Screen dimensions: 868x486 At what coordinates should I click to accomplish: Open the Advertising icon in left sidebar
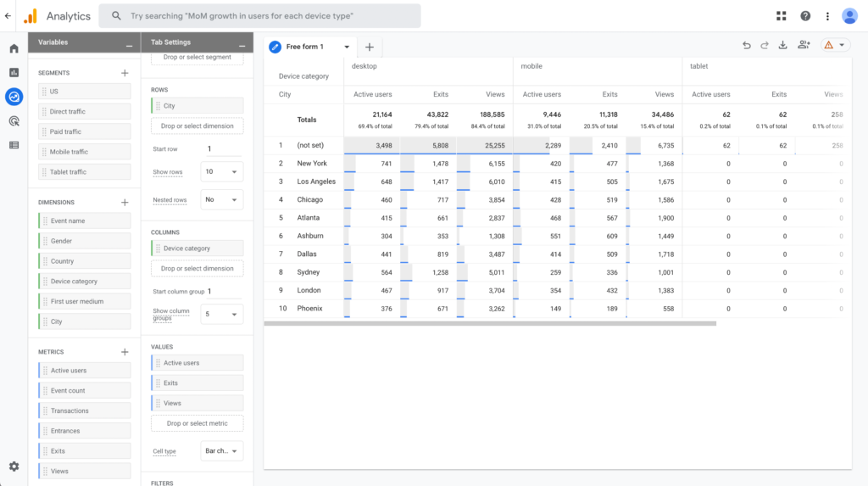click(x=14, y=121)
